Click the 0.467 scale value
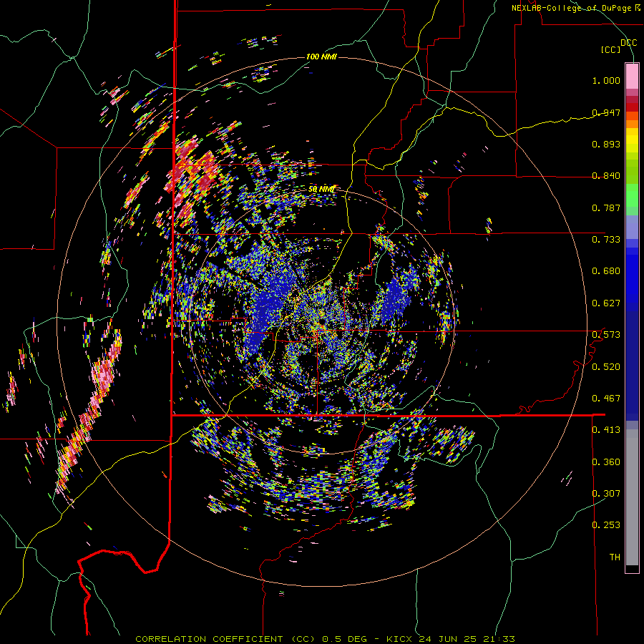 [x=606, y=399]
